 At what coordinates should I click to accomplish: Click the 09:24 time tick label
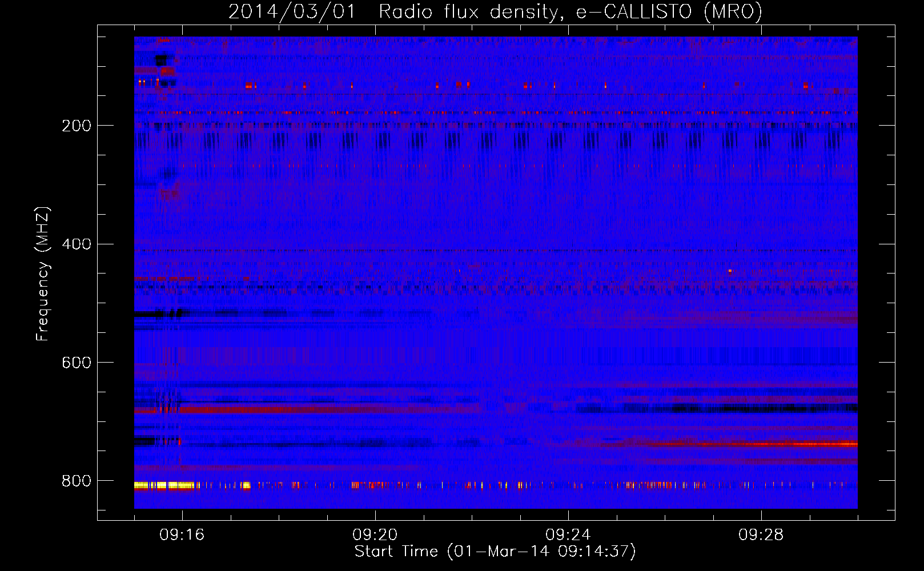click(568, 535)
